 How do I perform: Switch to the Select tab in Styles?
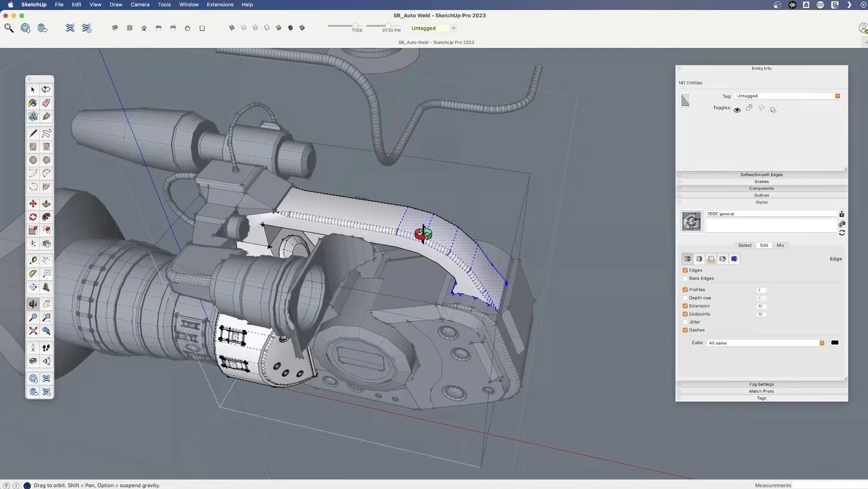tap(745, 245)
